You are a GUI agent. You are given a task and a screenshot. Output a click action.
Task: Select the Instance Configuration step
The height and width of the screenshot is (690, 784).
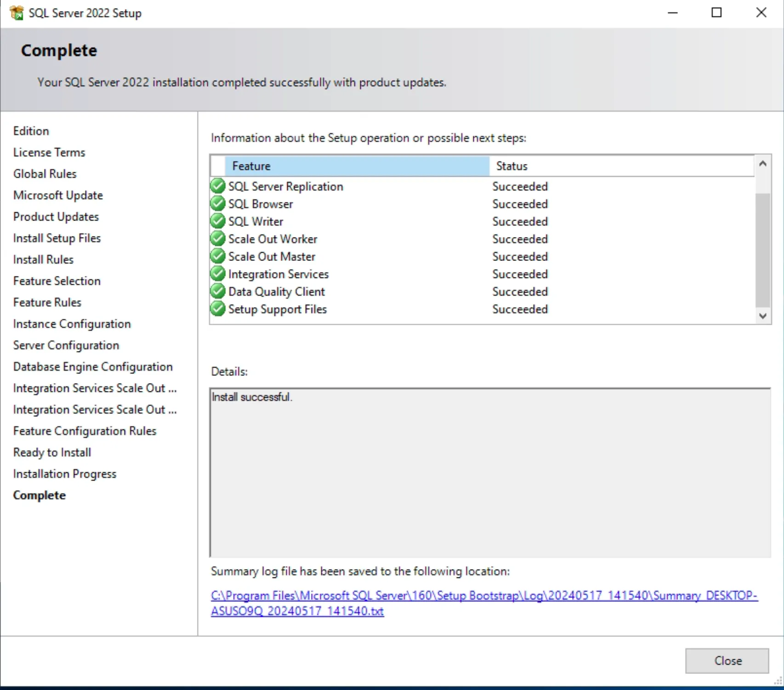[x=72, y=324]
